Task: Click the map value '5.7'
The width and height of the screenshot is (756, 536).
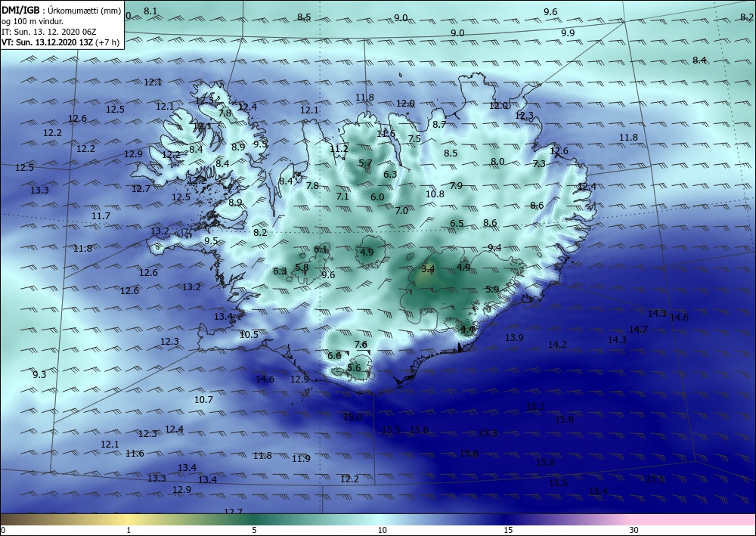Action: point(365,163)
